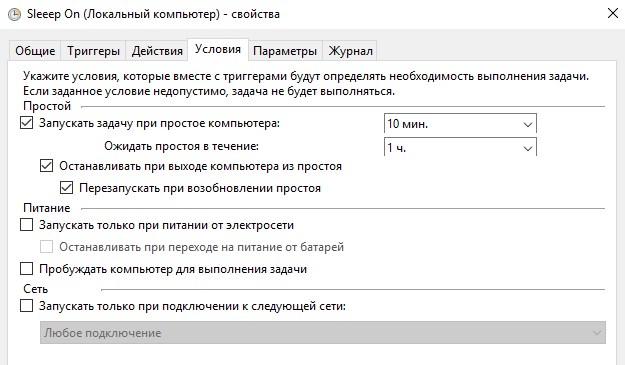
Task: Click the Останавливать при переходе на батареи checkbox
Action: click(x=46, y=247)
